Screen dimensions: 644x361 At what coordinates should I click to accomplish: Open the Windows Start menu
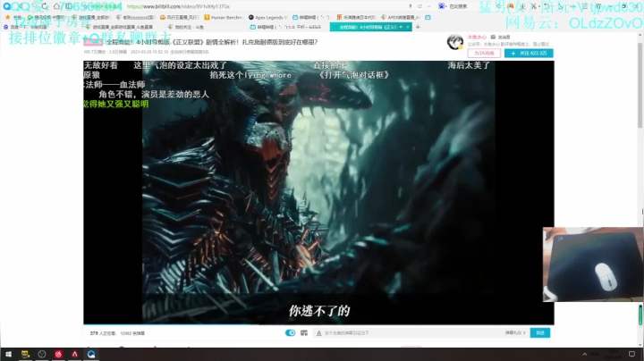8,354
